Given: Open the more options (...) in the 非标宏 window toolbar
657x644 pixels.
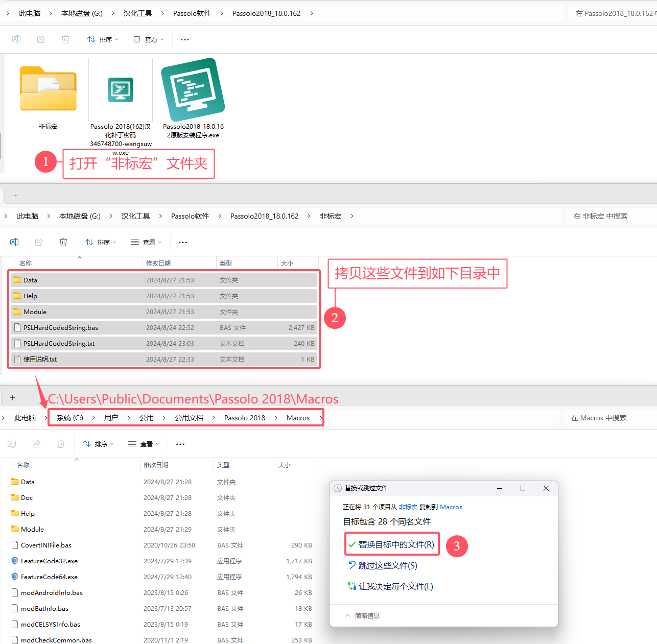Looking at the screenshot, I should tap(183, 242).
